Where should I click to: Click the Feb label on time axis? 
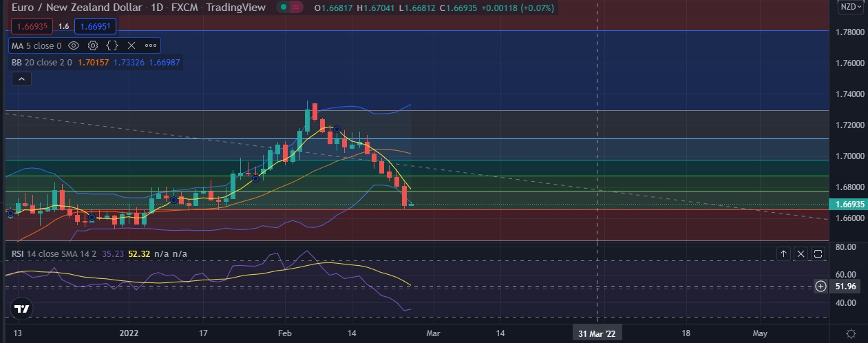(284, 333)
